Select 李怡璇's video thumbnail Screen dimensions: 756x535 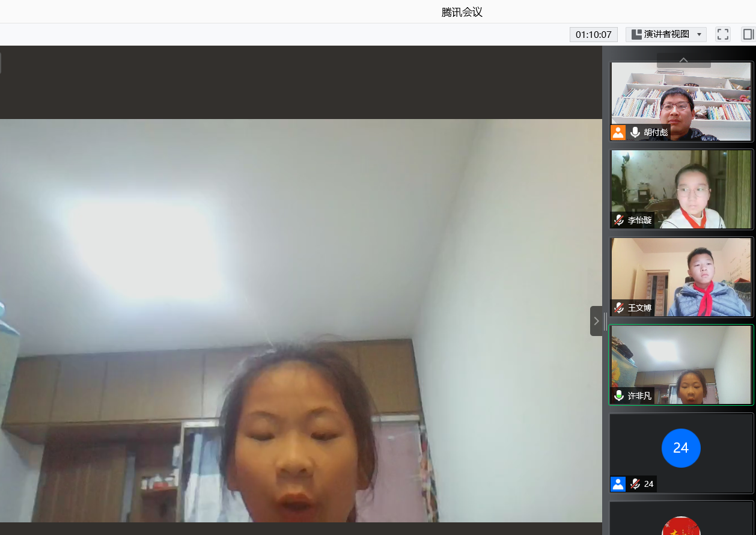(x=681, y=189)
